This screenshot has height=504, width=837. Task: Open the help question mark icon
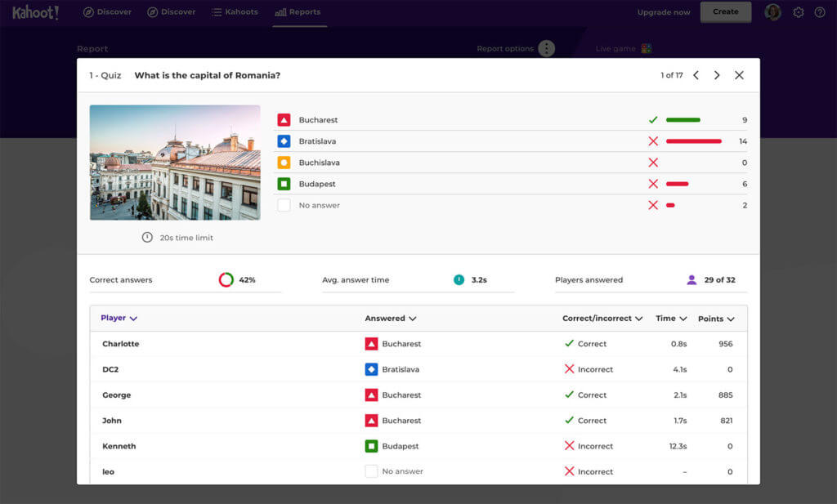click(x=820, y=12)
